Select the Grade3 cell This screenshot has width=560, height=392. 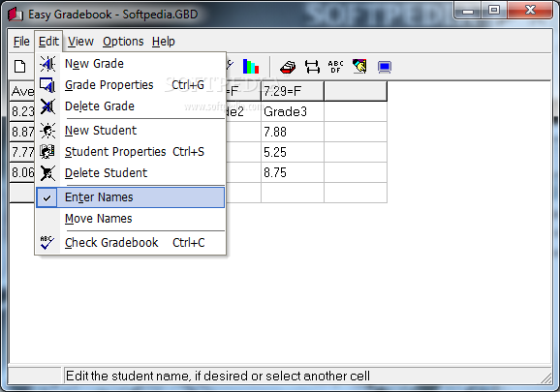[293, 111]
